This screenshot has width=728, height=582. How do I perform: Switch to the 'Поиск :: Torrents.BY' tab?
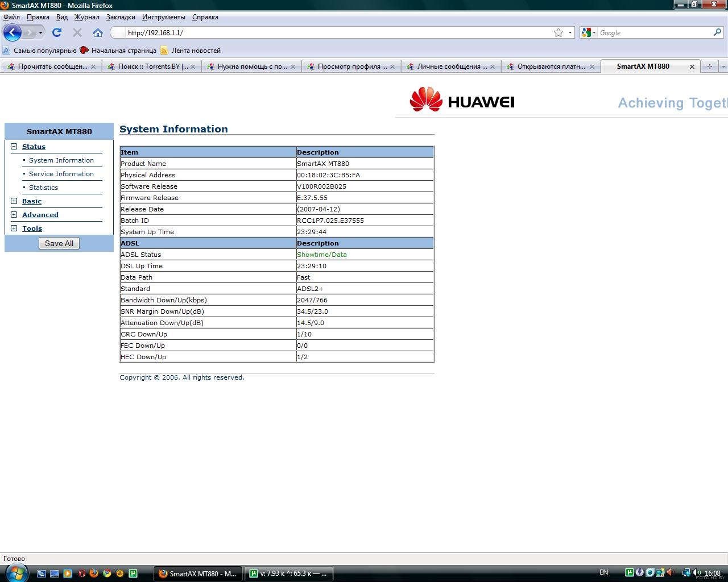151,66
